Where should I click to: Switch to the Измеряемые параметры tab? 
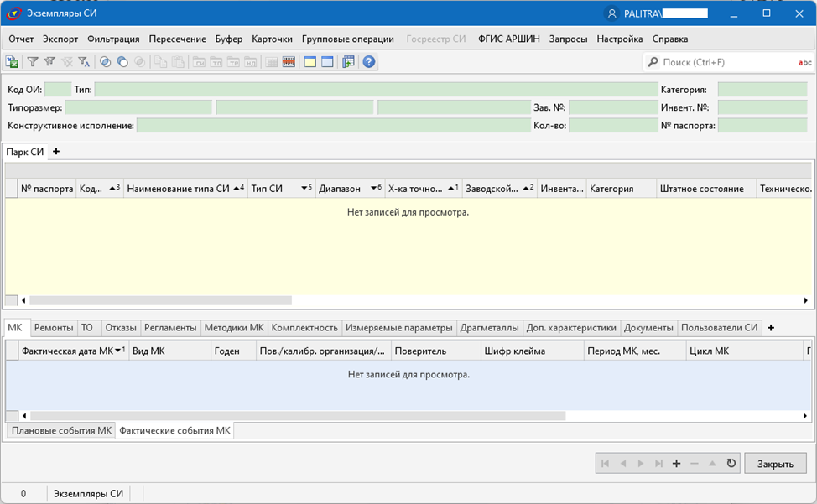coord(398,328)
